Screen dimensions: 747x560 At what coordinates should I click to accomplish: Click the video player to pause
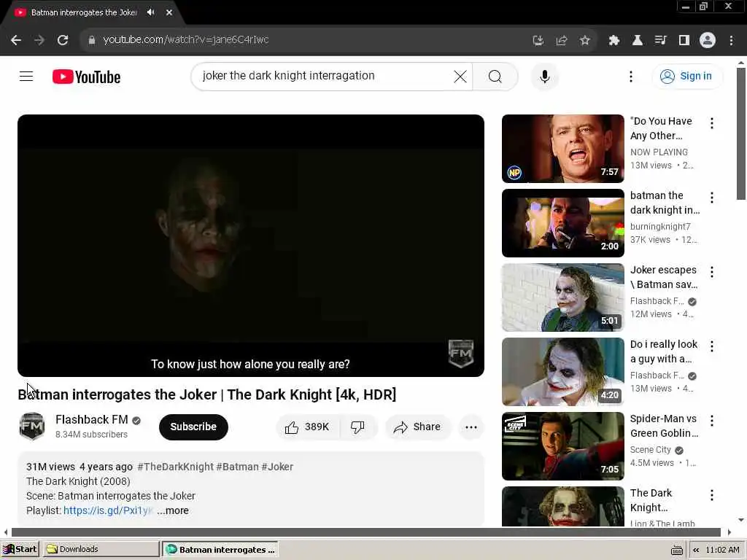click(251, 245)
